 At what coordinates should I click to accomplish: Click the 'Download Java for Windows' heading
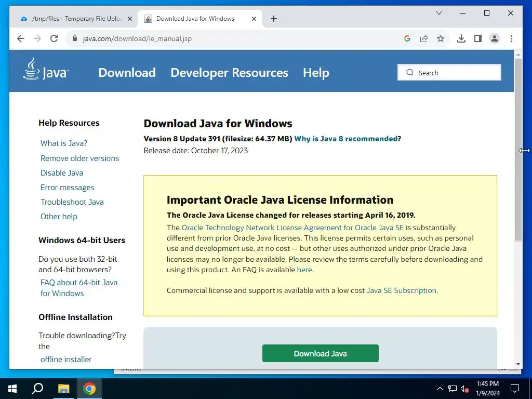pos(218,124)
